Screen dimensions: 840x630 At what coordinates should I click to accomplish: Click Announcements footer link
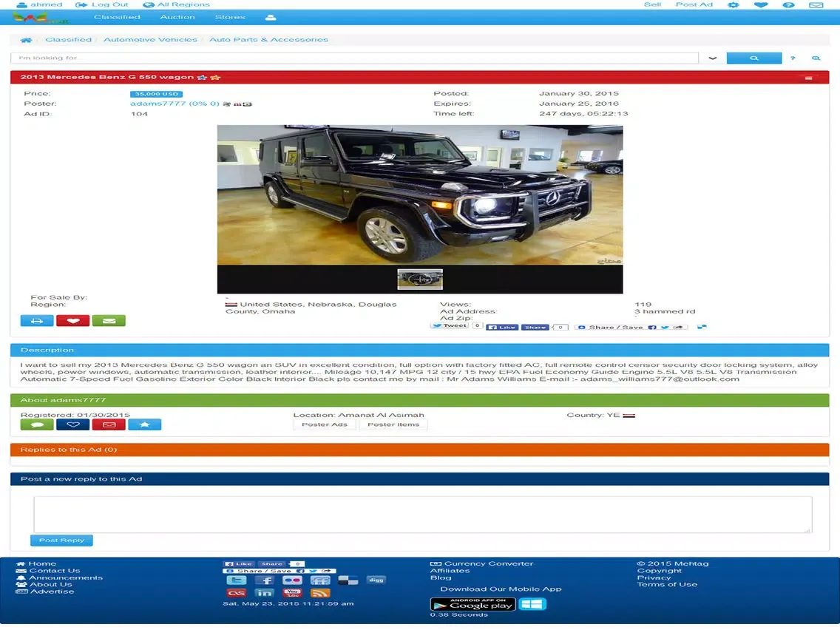pos(66,577)
